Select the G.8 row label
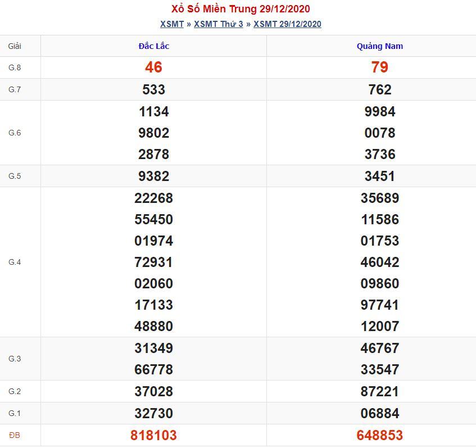Image resolution: width=476 pixels, height=448 pixels. (x=15, y=67)
